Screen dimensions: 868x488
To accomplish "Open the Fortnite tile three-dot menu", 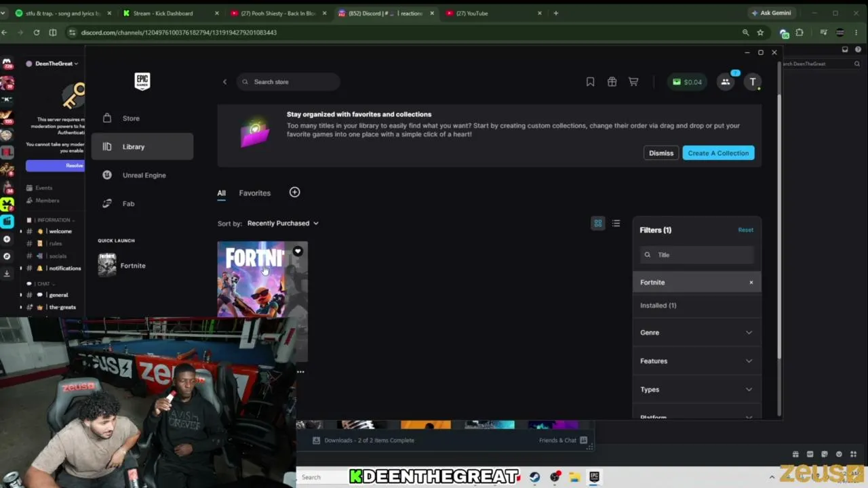I will (x=300, y=371).
